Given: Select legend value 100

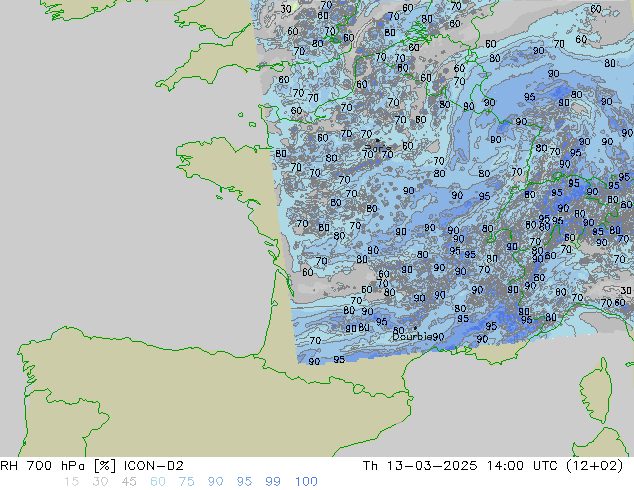Looking at the screenshot, I should click(x=306, y=482).
